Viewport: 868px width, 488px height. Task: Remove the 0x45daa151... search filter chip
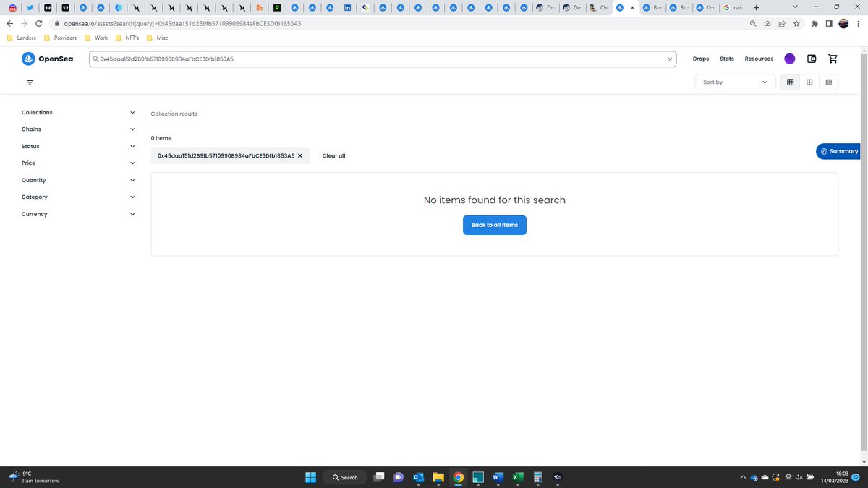pos(300,155)
